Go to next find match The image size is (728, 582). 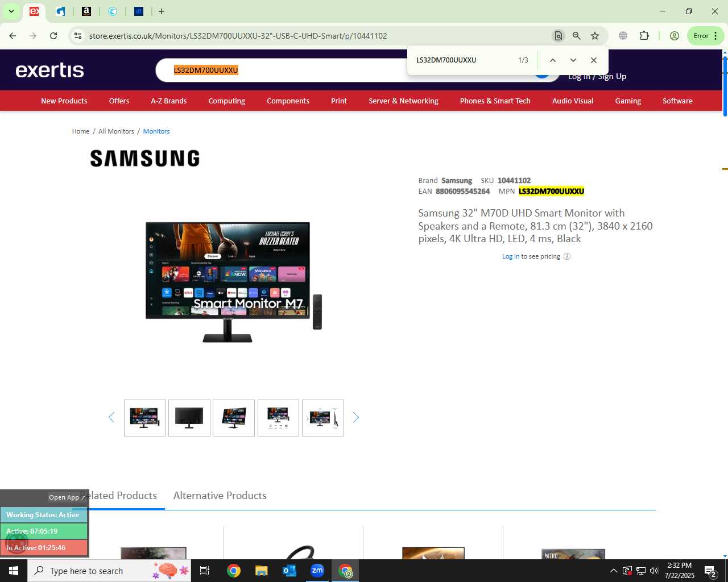pyautogui.click(x=573, y=60)
